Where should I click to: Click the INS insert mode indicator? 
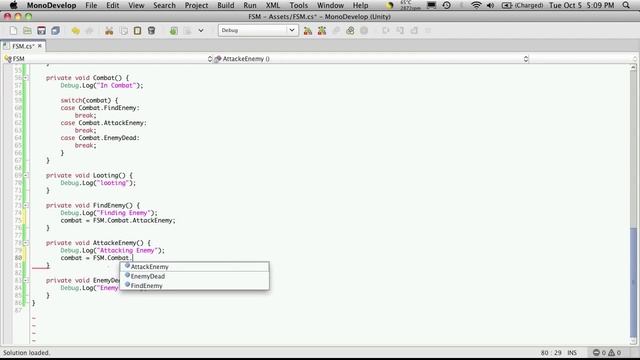pyautogui.click(x=572, y=353)
